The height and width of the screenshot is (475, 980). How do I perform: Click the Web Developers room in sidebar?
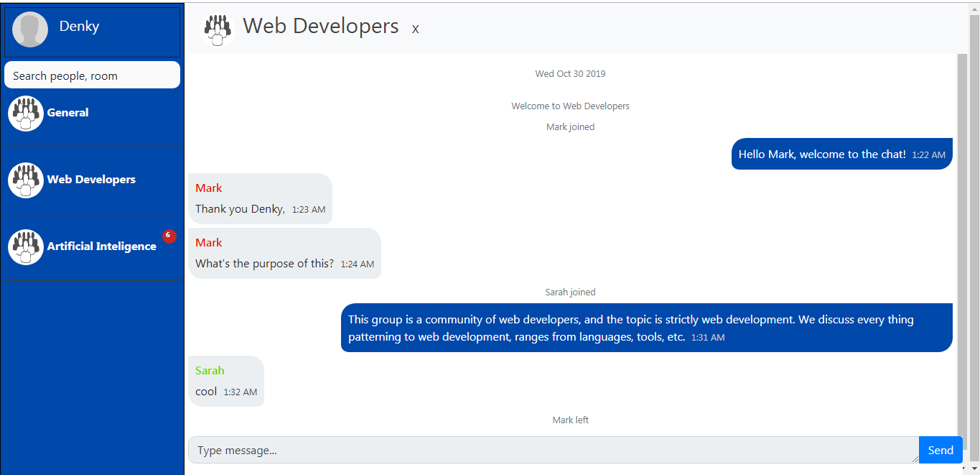(x=91, y=180)
